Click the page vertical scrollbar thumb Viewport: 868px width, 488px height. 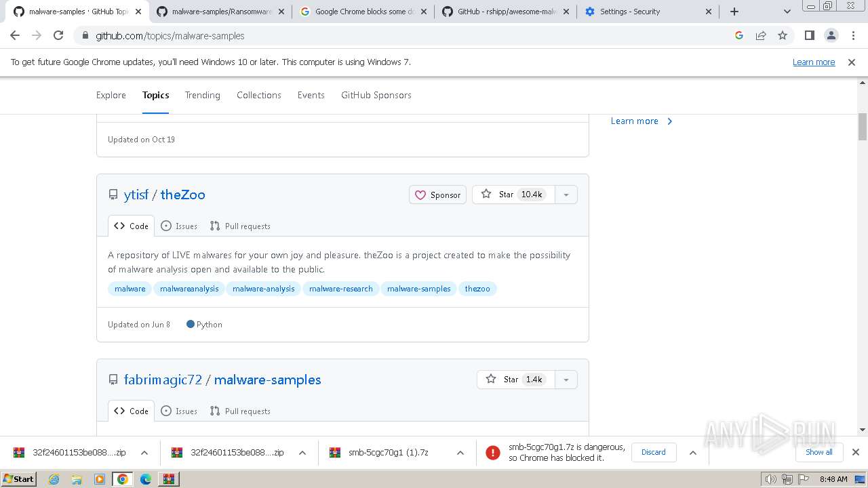(863, 127)
